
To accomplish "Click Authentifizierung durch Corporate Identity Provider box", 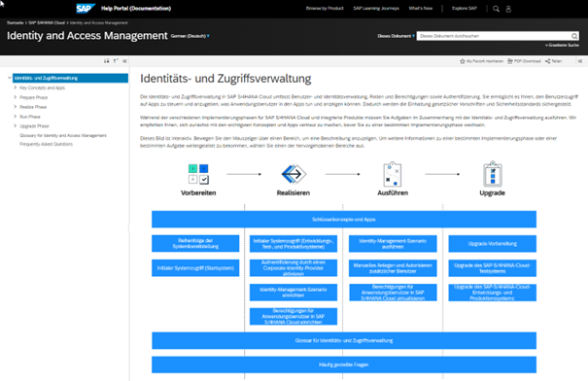I will 294,268.
